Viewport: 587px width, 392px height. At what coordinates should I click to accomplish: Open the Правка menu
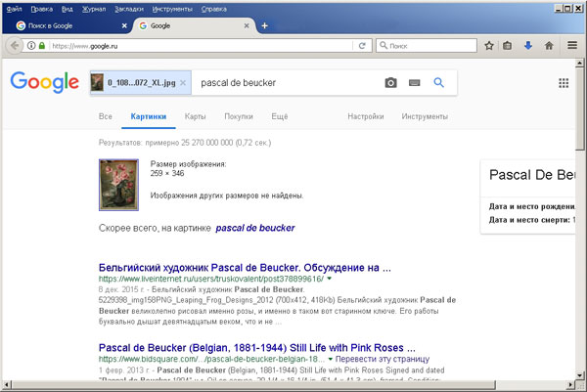tap(41, 9)
